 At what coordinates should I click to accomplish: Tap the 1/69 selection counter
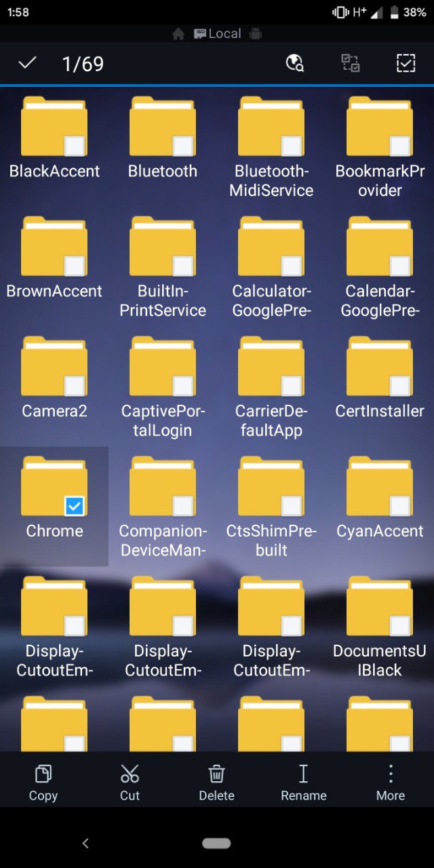pyautogui.click(x=83, y=64)
